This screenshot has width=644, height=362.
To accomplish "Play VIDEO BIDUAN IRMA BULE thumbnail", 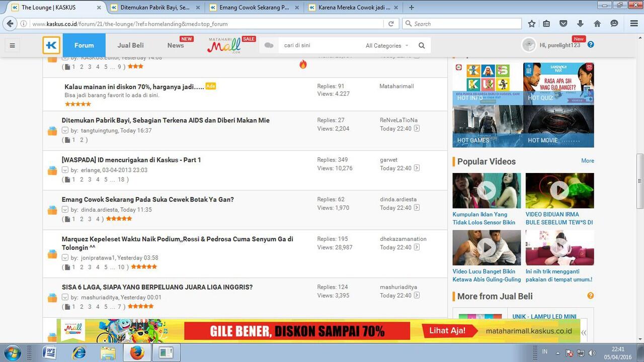I will click(x=559, y=191).
